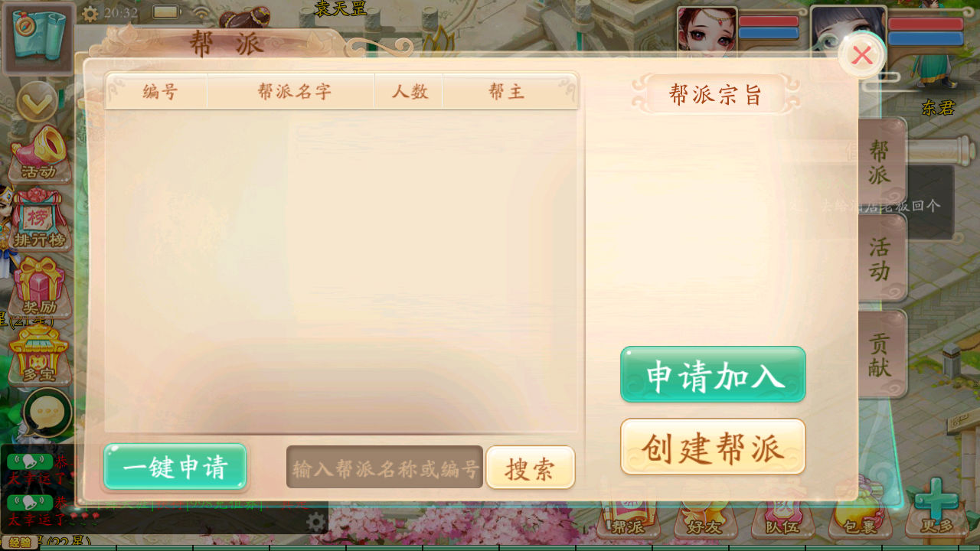Click the 搜索 search button
The width and height of the screenshot is (980, 551).
point(531,467)
